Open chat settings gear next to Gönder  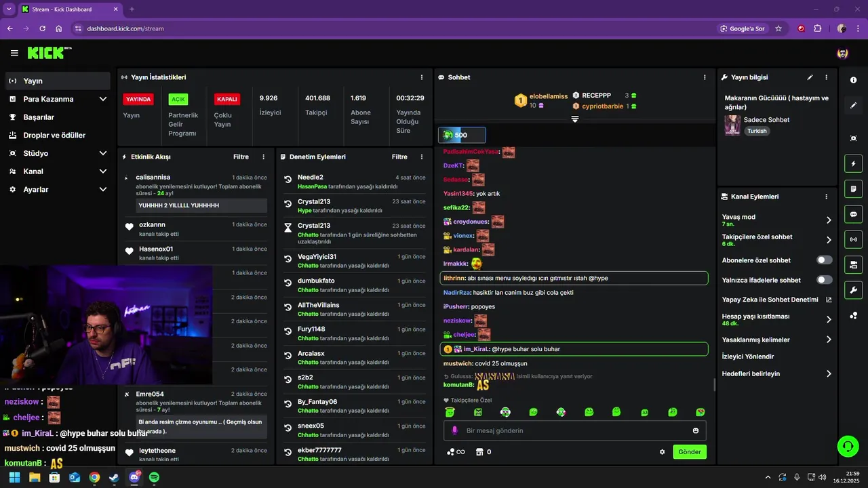click(x=663, y=452)
